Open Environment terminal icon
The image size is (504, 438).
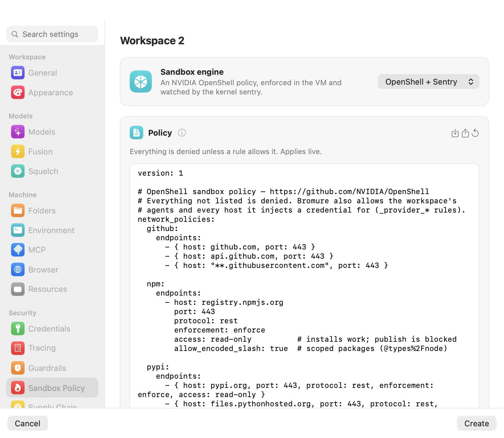pos(18,230)
